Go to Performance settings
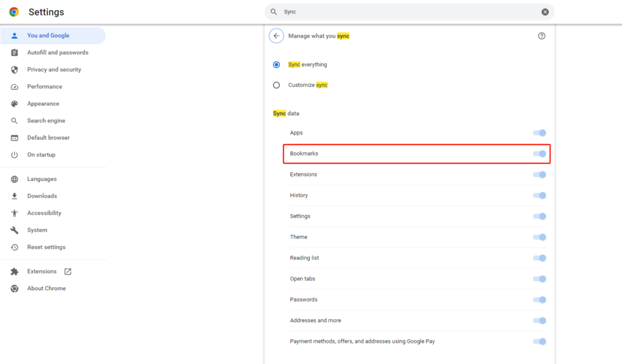The height and width of the screenshot is (364, 622). point(53,87)
